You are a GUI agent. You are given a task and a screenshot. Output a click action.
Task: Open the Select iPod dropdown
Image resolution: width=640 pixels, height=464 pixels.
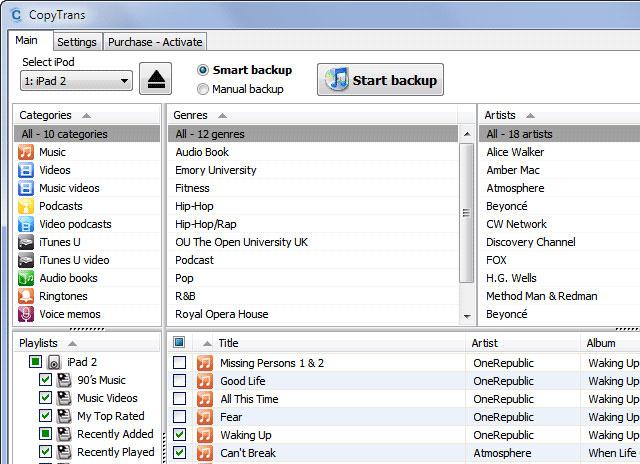(76, 81)
